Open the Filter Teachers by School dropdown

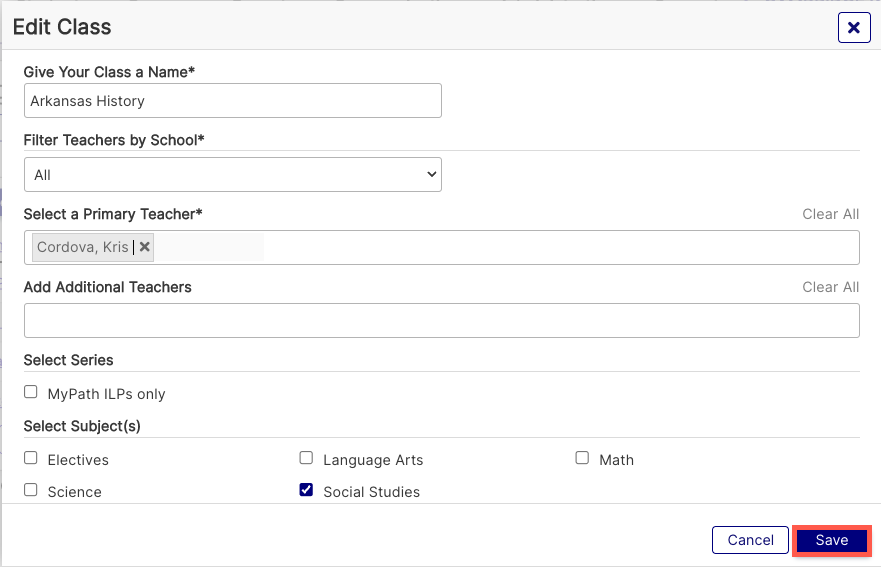pyautogui.click(x=233, y=175)
